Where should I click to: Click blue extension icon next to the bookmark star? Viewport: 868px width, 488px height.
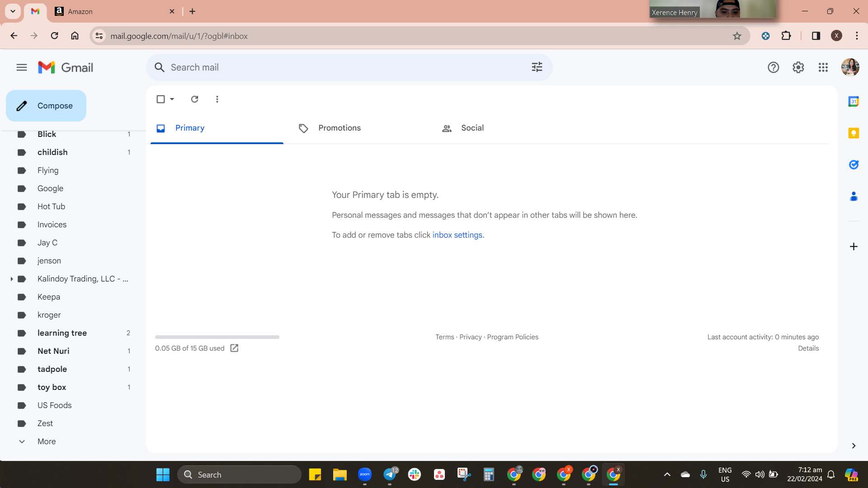[765, 36]
